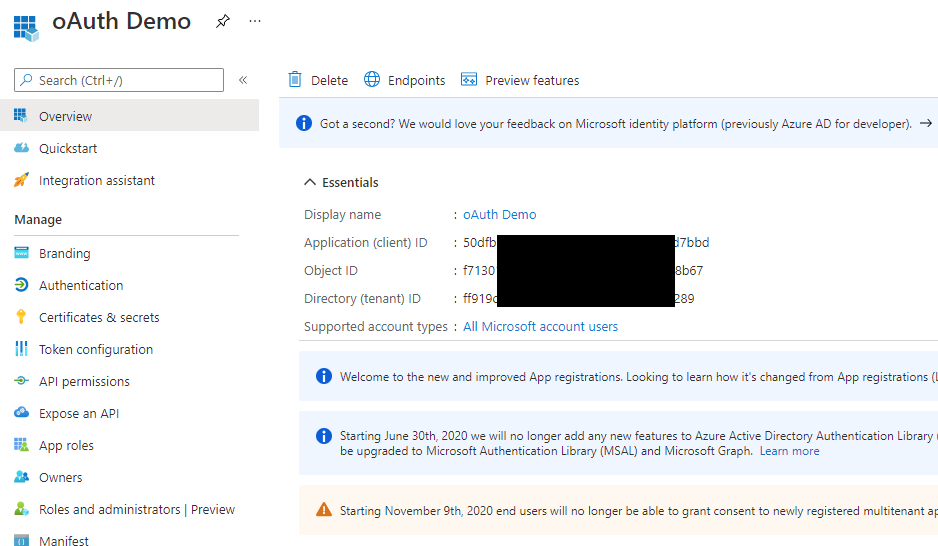Collapse the sidebar using double chevron icon
The image size is (938, 546).
coord(243,80)
